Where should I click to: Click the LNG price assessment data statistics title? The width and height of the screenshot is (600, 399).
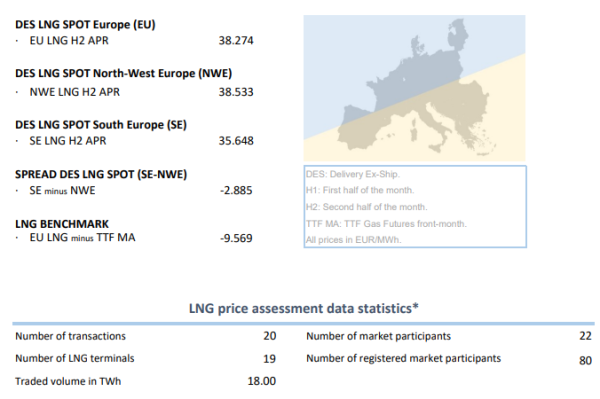click(x=304, y=308)
